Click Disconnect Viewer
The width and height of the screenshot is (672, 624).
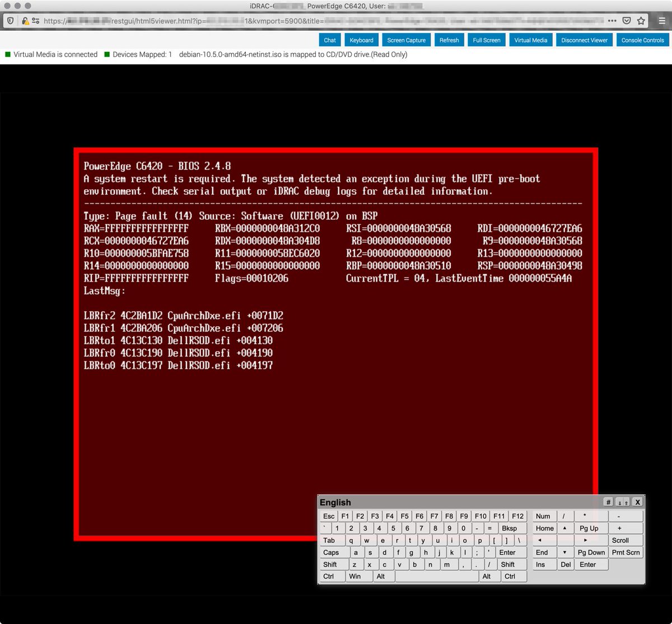[584, 40]
